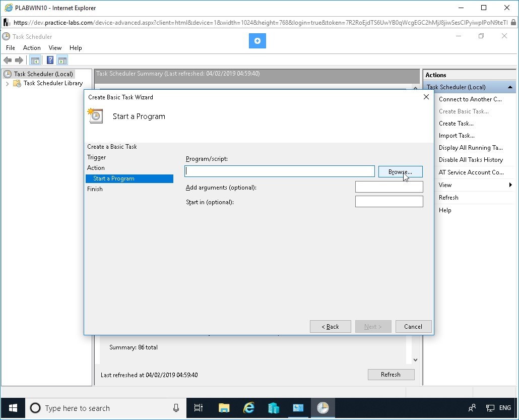Toggle the Show/Hide Console Tree toolbar icon

point(35,61)
